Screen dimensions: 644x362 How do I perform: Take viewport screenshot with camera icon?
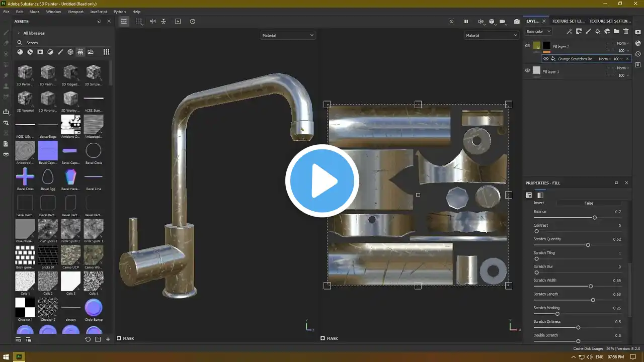[517, 21]
